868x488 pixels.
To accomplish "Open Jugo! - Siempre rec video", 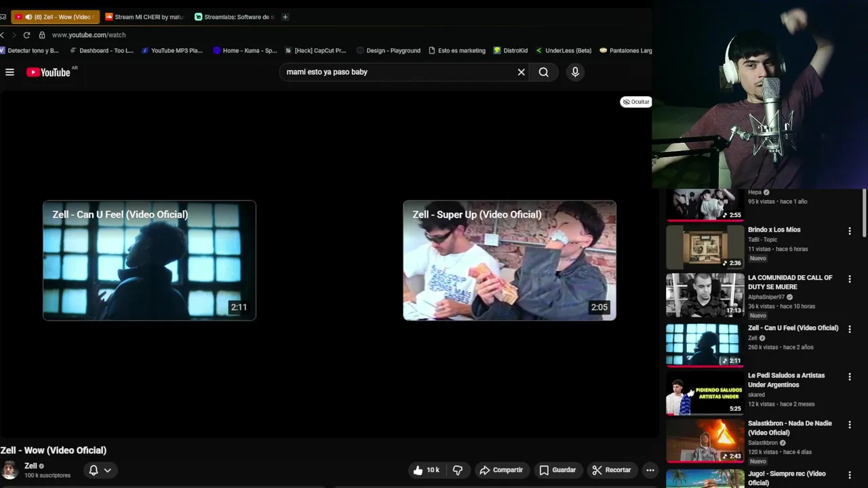I will coord(787,478).
